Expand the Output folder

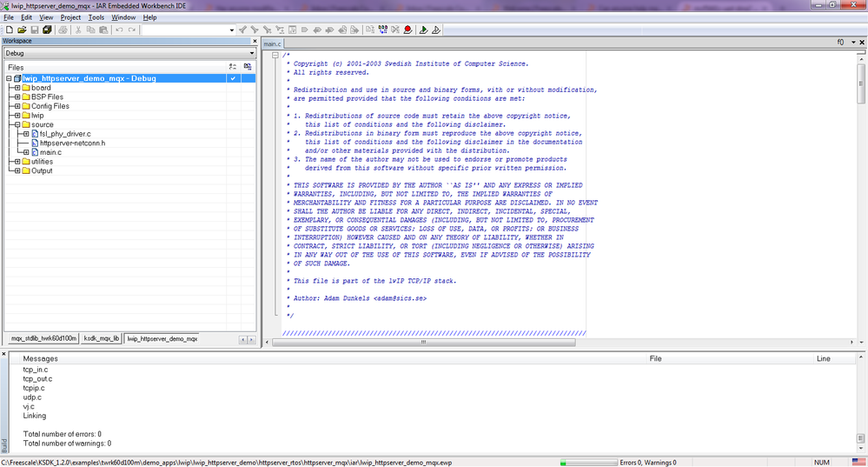coord(17,170)
